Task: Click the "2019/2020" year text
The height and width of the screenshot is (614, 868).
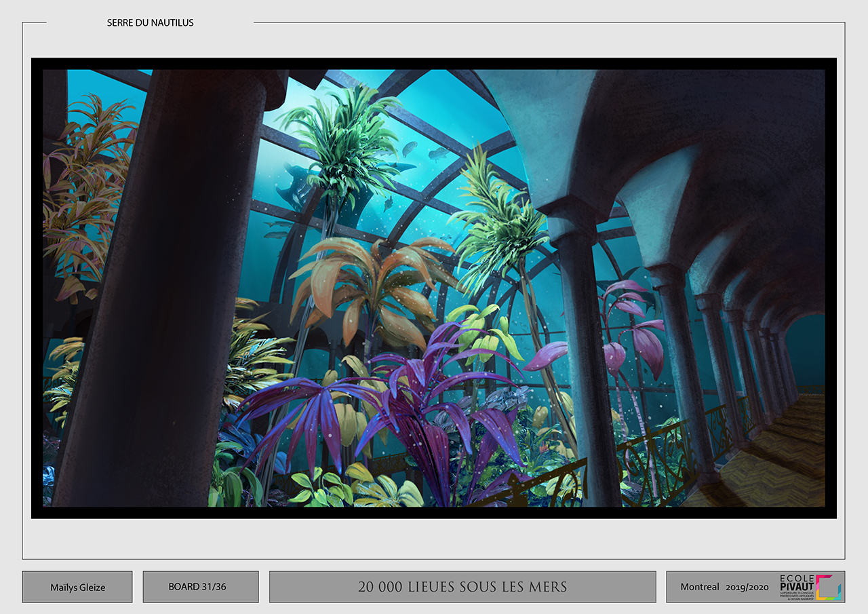Action: [747, 588]
